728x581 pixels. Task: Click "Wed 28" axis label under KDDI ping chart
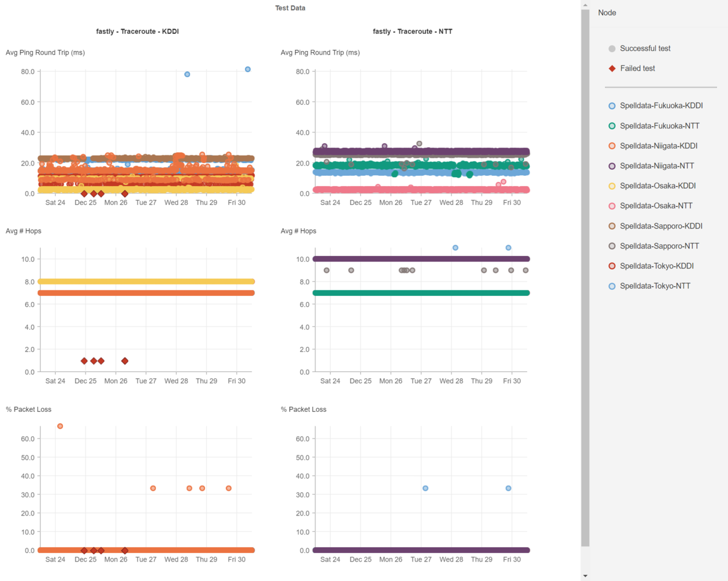[176, 203]
